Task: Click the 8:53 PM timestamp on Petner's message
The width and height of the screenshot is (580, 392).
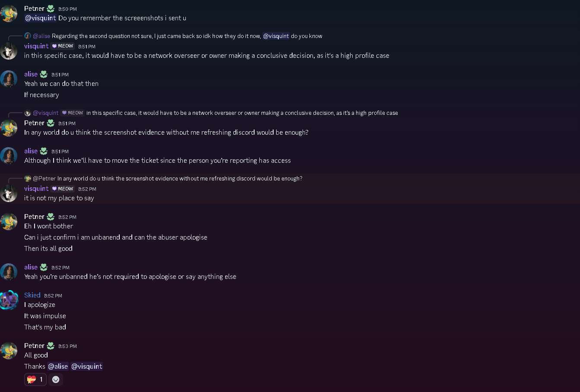Action: point(67,346)
